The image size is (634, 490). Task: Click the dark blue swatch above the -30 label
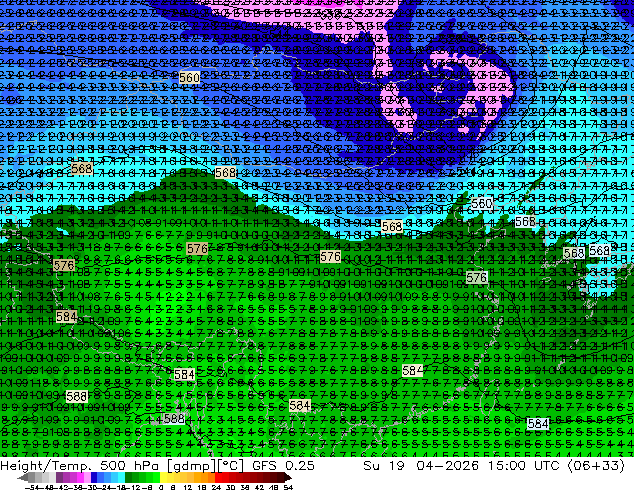(x=94, y=478)
